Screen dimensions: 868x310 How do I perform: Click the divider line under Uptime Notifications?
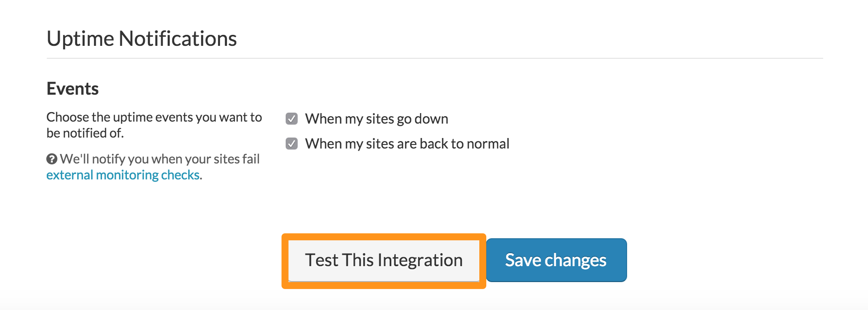point(434,58)
